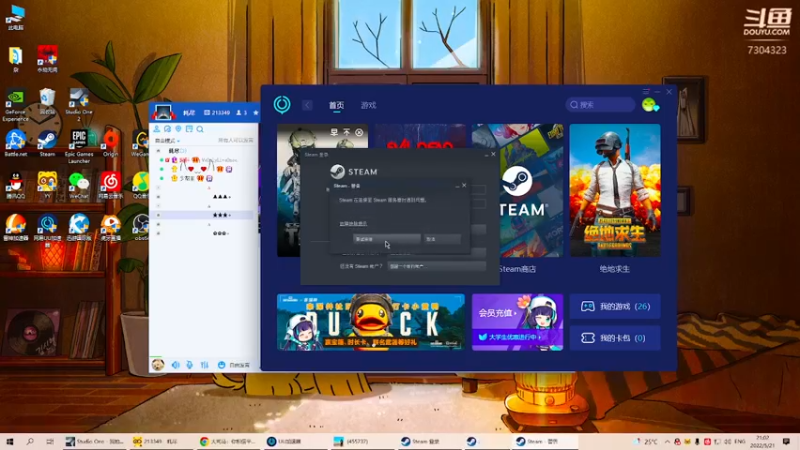Open 我的游戏 (26) in UU
This screenshot has width=800, height=450.
pyautogui.click(x=615, y=306)
